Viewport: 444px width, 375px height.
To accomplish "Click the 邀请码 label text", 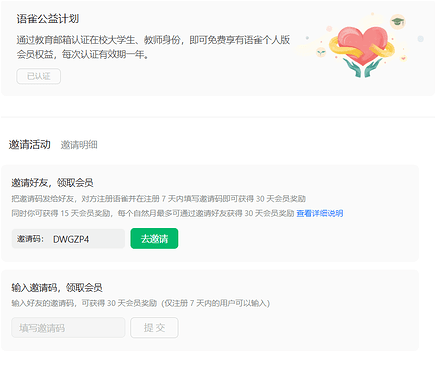I will (30, 239).
